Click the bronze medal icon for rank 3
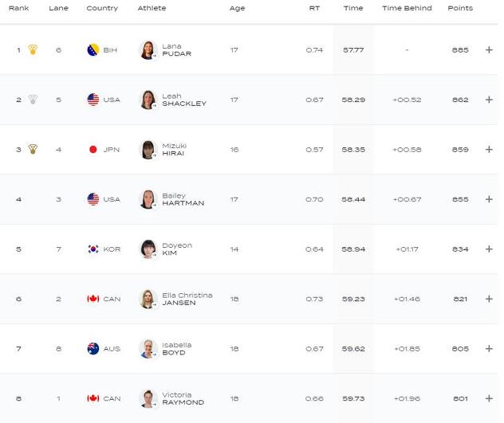Image resolution: width=504 pixels, height=423 pixels. (33, 149)
